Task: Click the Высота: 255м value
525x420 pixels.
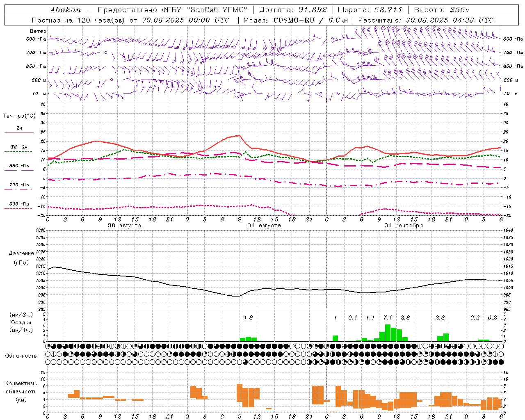Action: [x=442, y=10]
